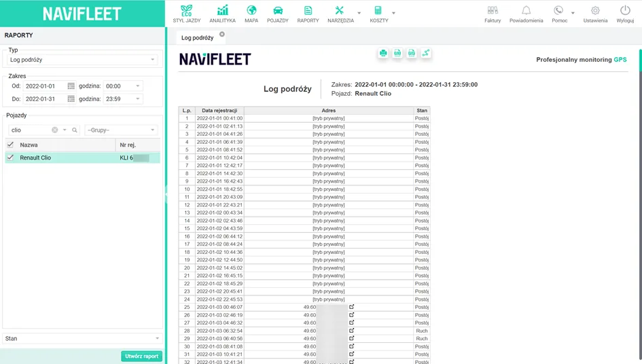Open calendar picker for the Do date
The width and height of the screenshot is (642, 364).
coord(71,98)
